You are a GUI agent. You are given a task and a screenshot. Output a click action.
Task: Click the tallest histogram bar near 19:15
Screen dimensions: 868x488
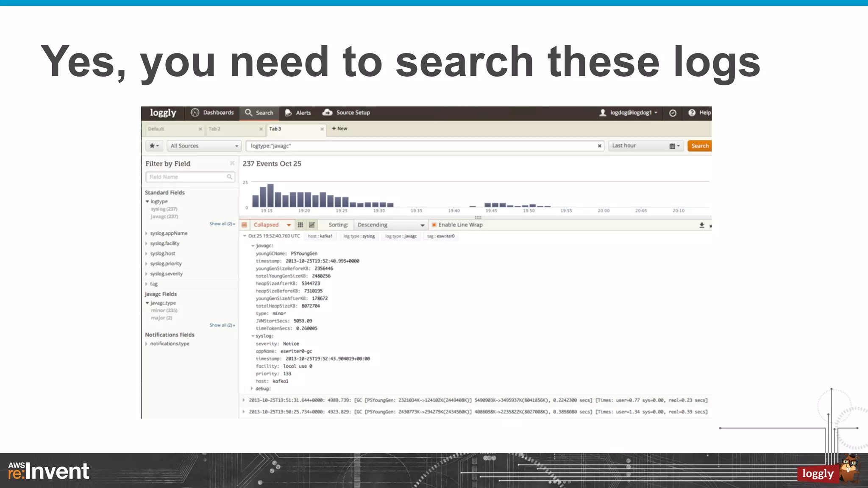tap(270, 195)
